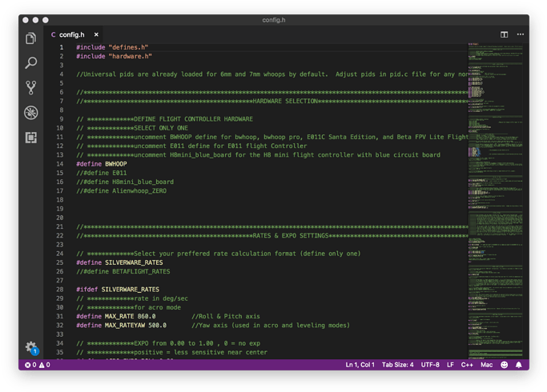Open the Search view in sidebar

pos(31,62)
